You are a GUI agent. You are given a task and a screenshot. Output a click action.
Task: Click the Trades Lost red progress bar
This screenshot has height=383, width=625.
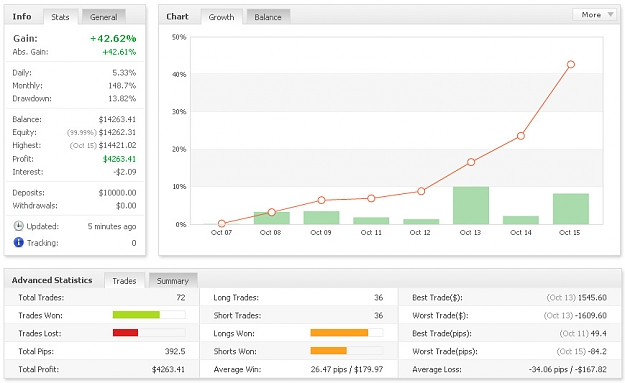point(125,332)
